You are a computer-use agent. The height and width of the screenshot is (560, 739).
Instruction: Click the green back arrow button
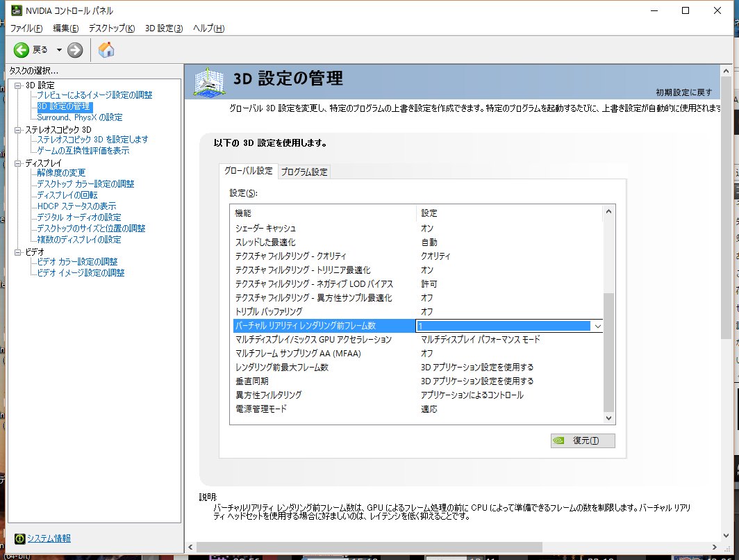(x=22, y=50)
